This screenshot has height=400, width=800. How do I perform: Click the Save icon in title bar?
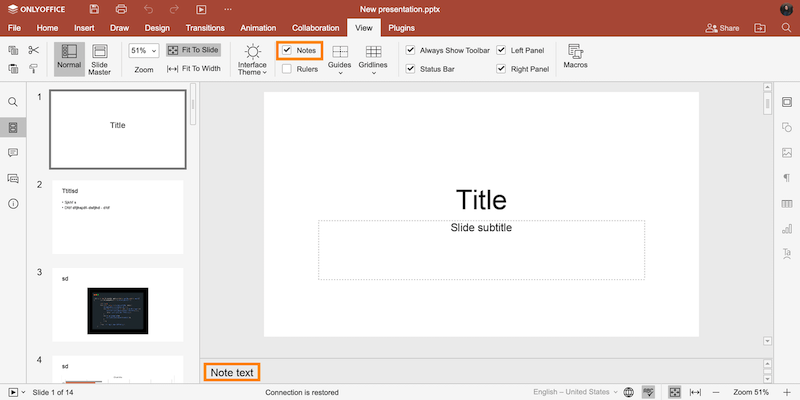[x=94, y=9]
